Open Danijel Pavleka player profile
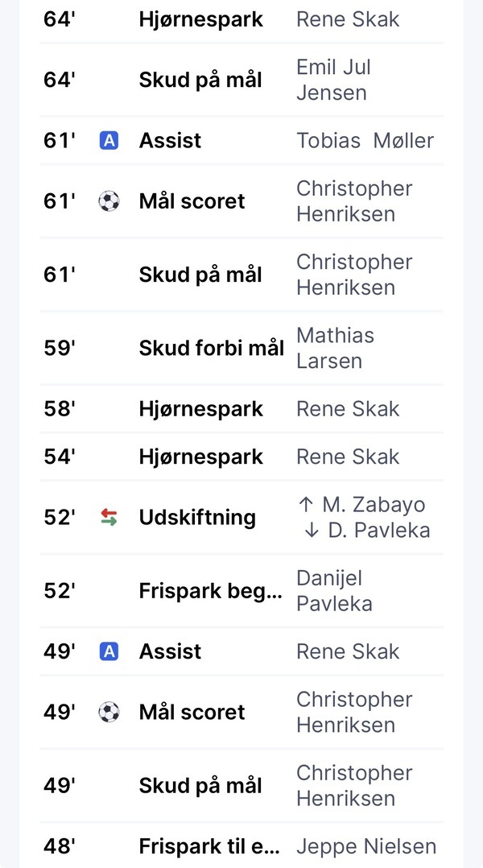The height and width of the screenshot is (868, 483). coord(334,591)
